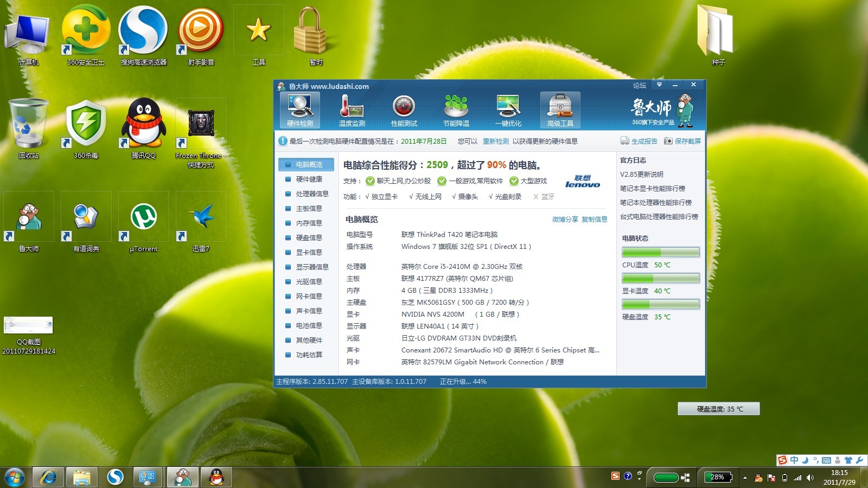This screenshot has width=868, height=488.
Task: Open the 种子 folder on desktop
Action: pos(718,35)
